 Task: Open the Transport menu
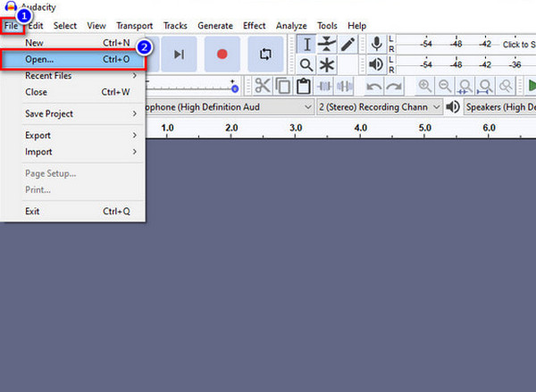(134, 26)
